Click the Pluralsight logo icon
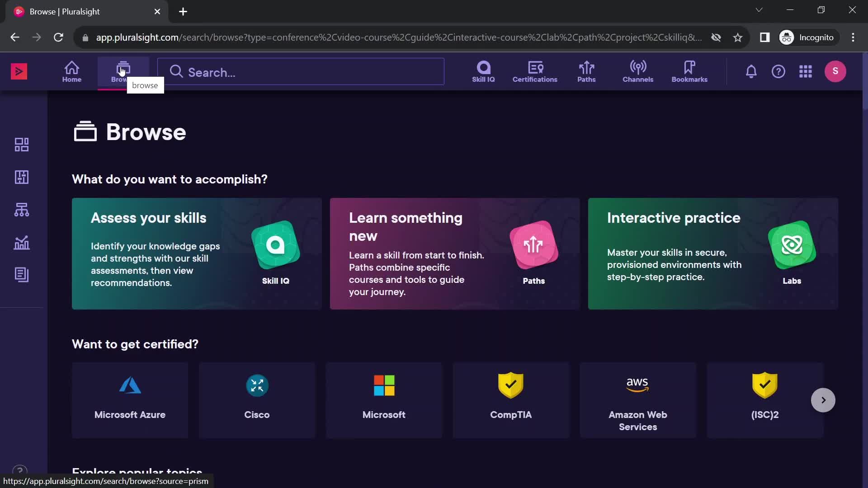 [19, 71]
